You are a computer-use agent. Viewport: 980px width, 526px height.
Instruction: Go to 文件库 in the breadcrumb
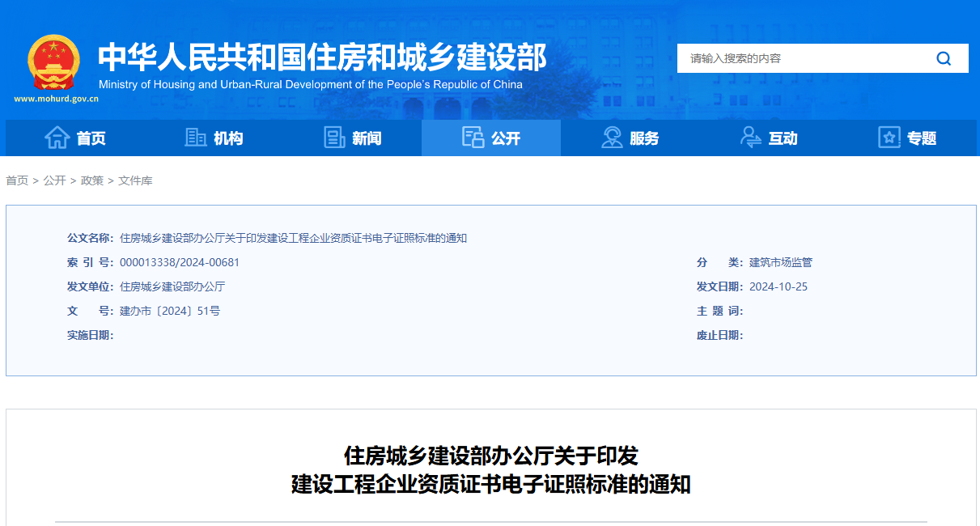tap(135, 180)
